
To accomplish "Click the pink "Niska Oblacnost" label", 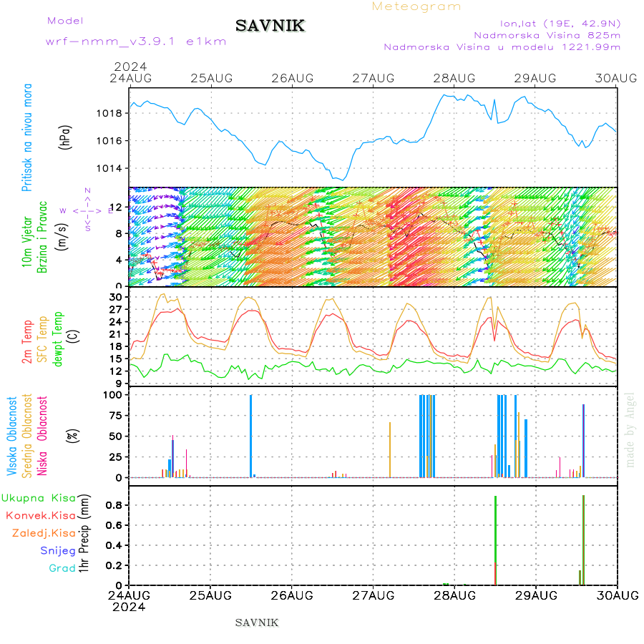I will pyautogui.click(x=42, y=436).
